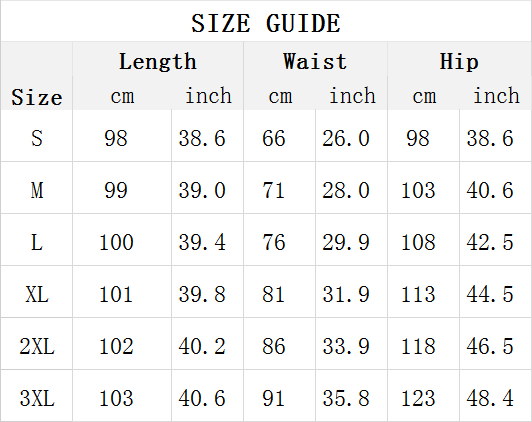Click the 108 cm hip cell
This screenshot has width=532, height=422.
tap(418, 242)
